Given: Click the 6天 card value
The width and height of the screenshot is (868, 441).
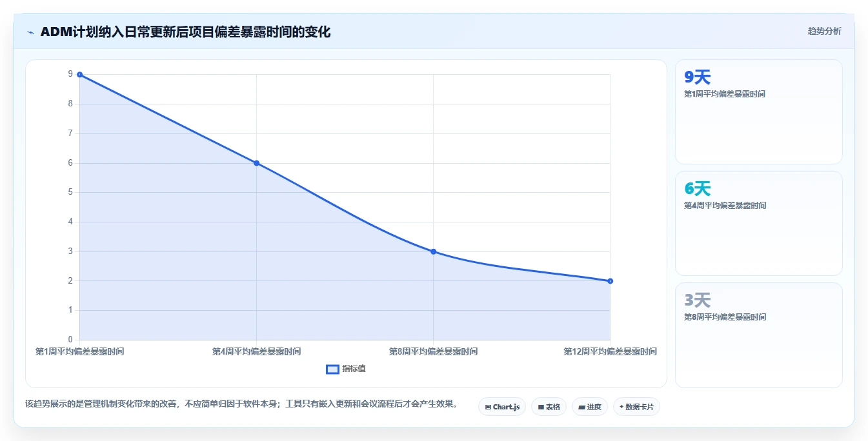Looking at the screenshot, I should click(697, 189).
